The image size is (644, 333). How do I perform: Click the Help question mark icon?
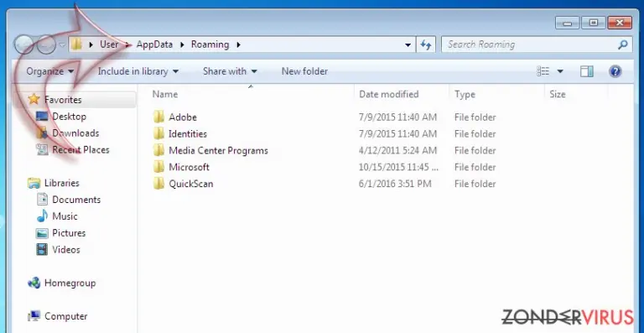(615, 71)
